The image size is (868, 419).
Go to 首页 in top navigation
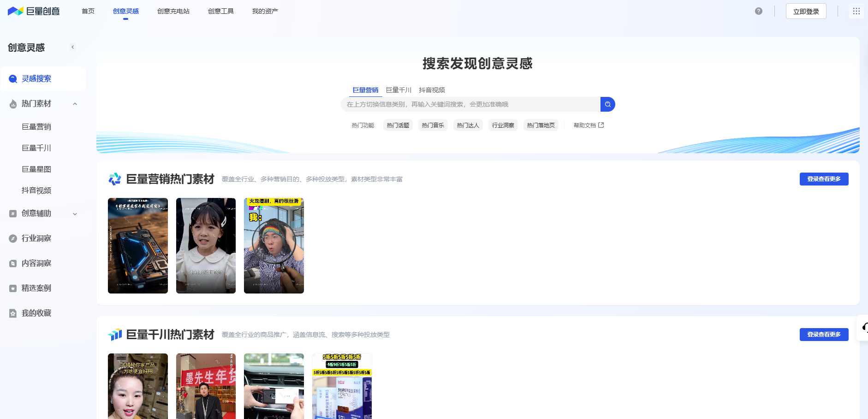click(88, 11)
